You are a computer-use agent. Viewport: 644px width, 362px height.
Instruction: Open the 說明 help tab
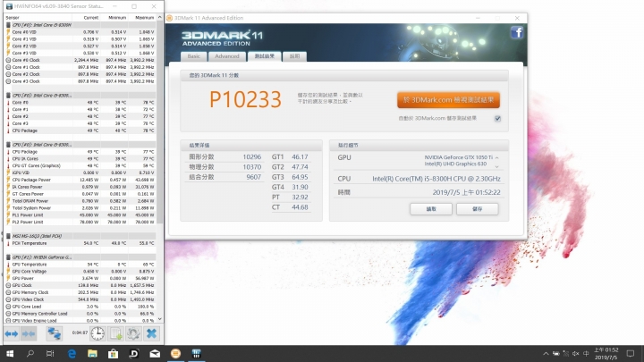pyautogui.click(x=294, y=56)
